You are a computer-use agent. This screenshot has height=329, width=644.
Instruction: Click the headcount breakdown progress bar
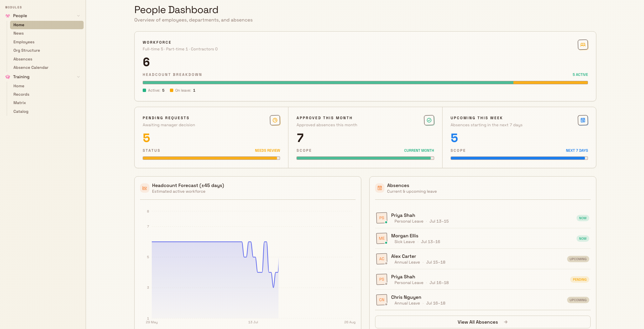point(365,83)
